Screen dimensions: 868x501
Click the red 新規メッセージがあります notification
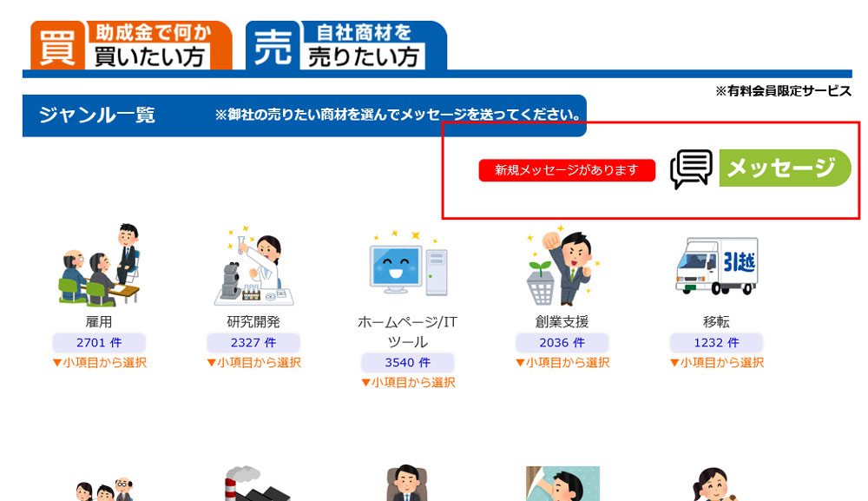tap(568, 170)
